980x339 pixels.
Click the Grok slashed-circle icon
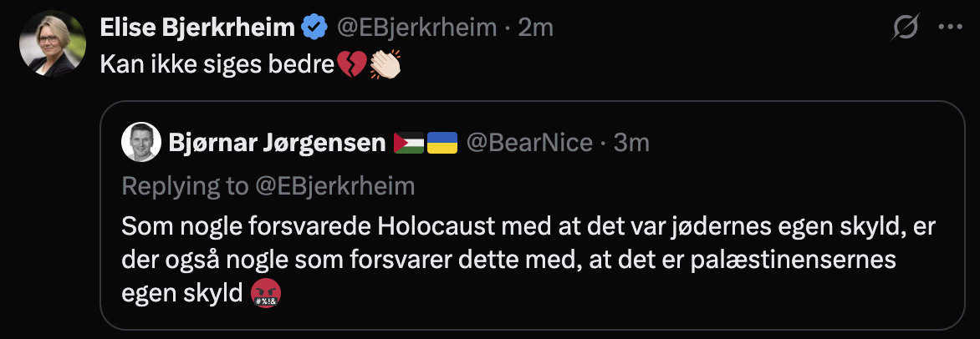pyautogui.click(x=906, y=28)
